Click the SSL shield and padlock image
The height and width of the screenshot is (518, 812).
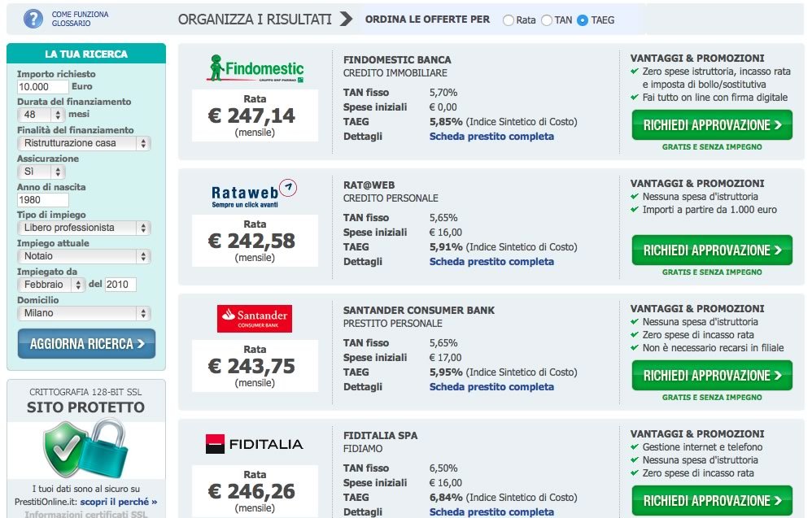[x=85, y=450]
